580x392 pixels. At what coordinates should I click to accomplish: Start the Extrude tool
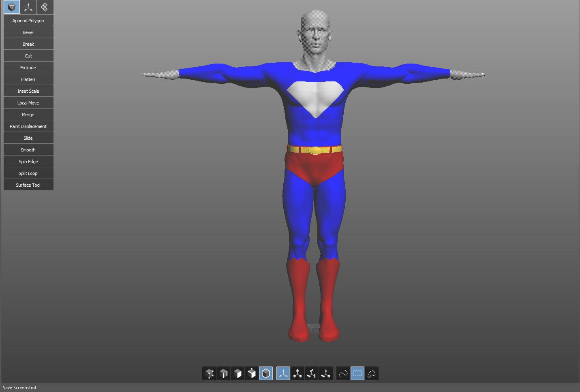(28, 68)
